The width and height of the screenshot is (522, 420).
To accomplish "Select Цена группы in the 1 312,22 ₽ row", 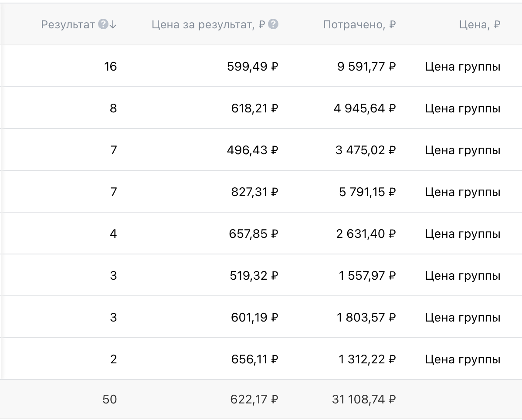I will (x=462, y=359).
